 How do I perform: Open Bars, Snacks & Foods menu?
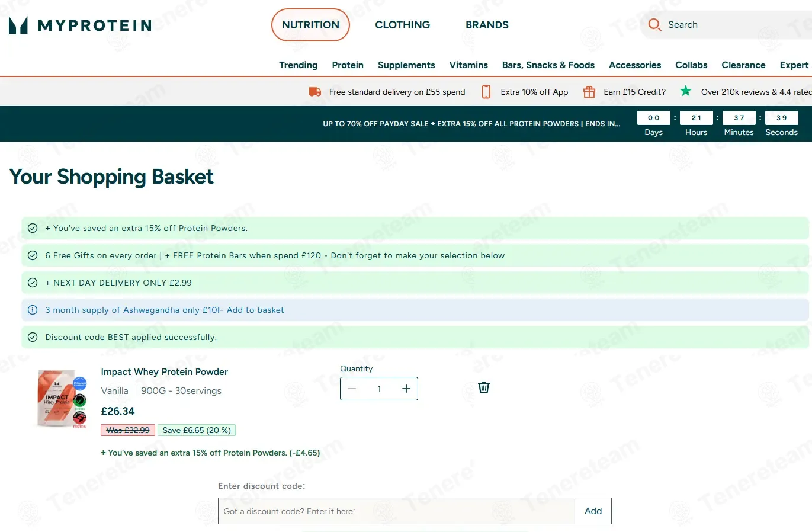pos(548,65)
